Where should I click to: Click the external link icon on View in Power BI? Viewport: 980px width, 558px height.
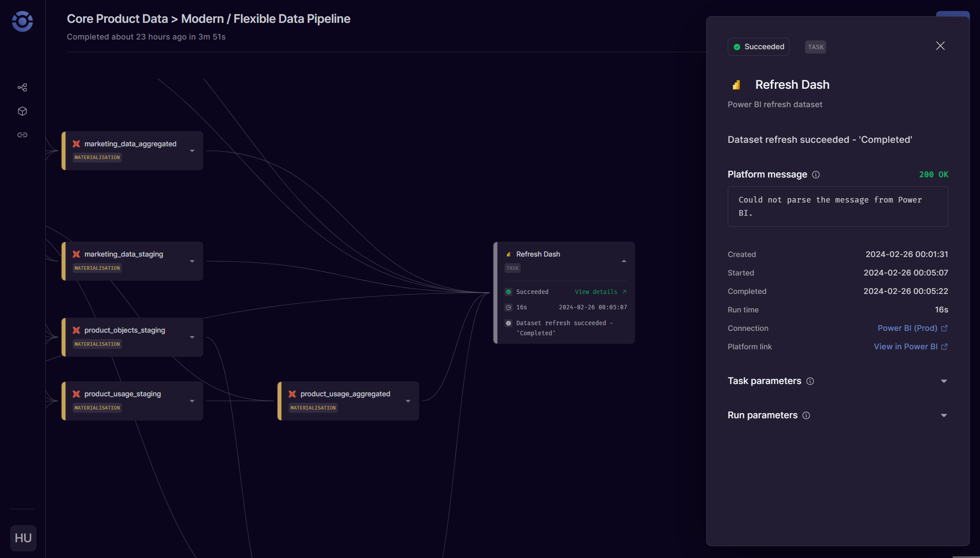click(x=944, y=347)
